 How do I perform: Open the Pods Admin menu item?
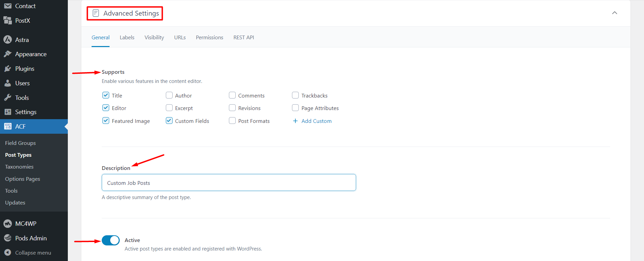(34, 238)
